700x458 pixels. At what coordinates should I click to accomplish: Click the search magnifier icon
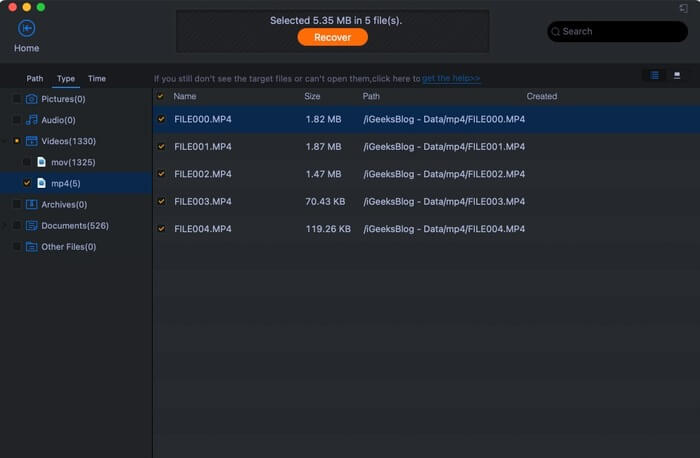[556, 32]
